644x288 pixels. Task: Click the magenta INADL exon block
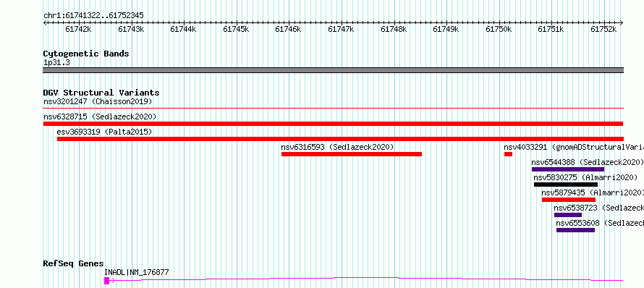(107, 281)
